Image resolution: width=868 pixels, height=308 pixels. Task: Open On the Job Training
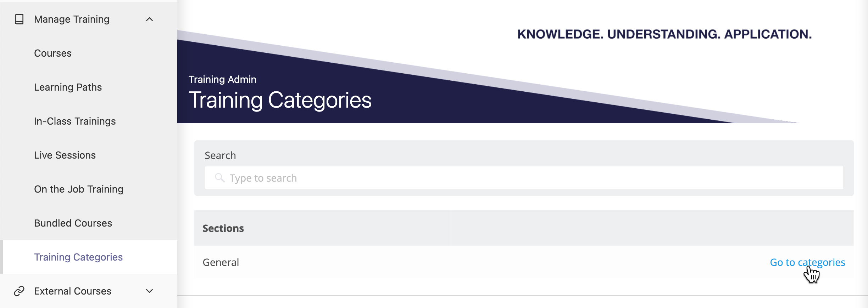click(x=79, y=189)
